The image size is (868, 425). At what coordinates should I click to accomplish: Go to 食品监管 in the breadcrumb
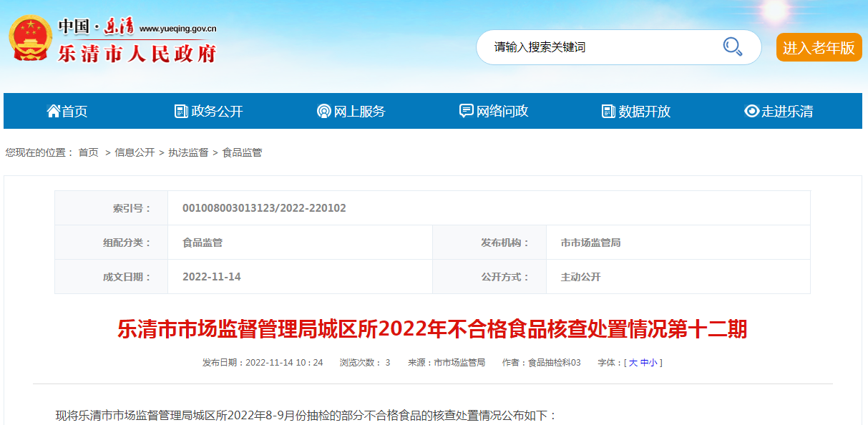click(242, 152)
